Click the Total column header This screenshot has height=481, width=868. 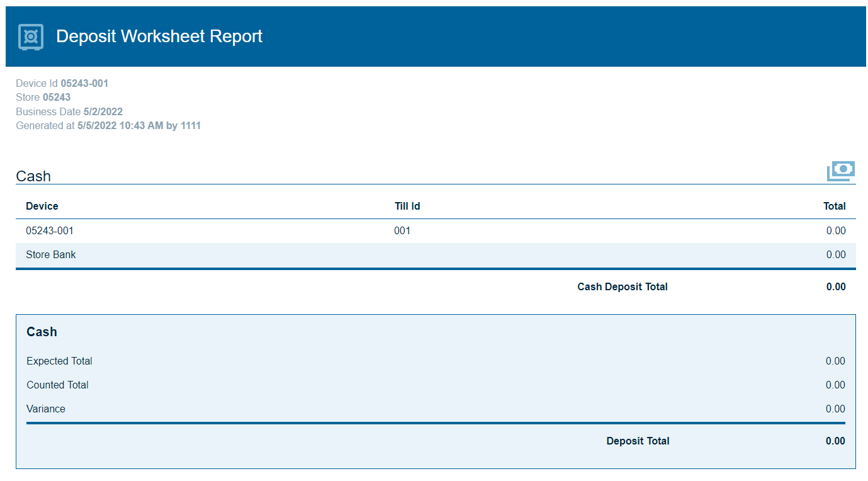point(834,207)
